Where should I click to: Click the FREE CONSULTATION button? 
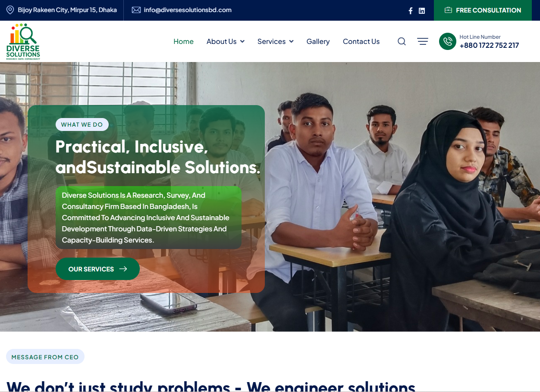pos(483,10)
